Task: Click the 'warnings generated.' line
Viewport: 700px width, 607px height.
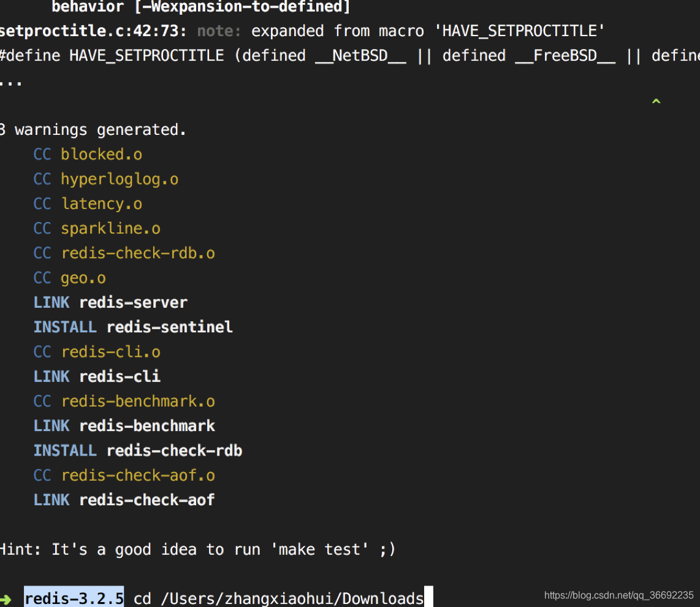Action: point(93,130)
